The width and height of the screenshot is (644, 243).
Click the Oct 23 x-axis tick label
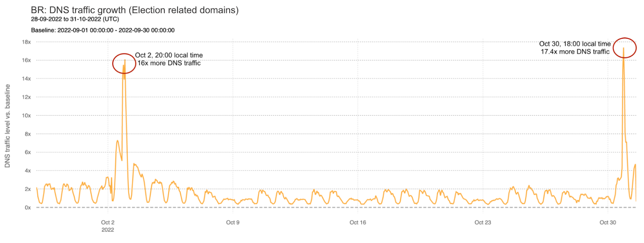(x=483, y=222)
